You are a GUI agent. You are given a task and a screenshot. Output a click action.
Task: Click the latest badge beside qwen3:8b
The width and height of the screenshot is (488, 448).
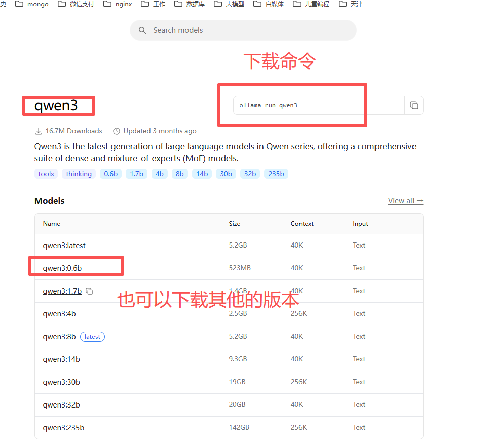92,337
